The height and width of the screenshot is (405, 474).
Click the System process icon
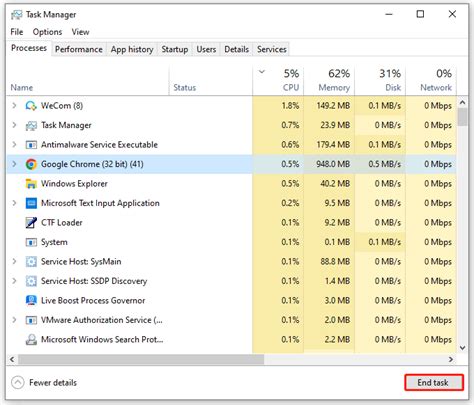(x=31, y=242)
